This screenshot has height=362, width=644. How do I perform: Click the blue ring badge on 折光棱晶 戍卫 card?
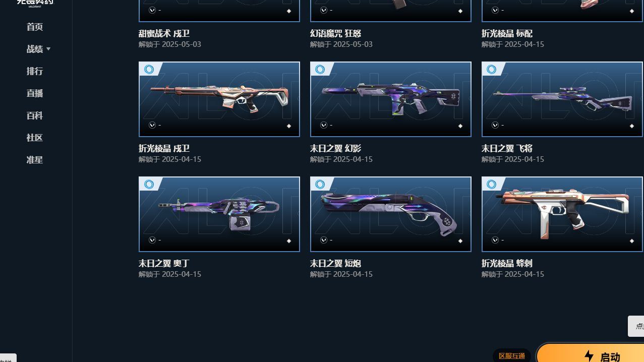pyautogui.click(x=149, y=70)
